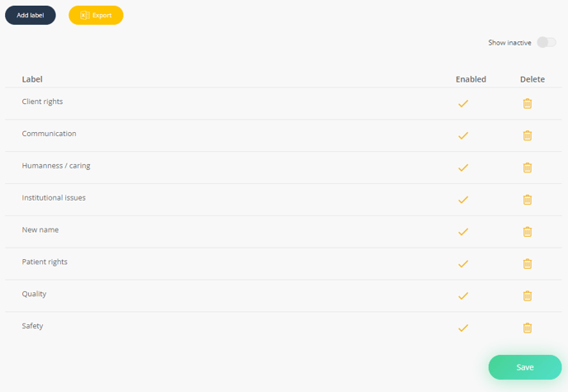
Task: Delete the Quality label
Action: (527, 295)
